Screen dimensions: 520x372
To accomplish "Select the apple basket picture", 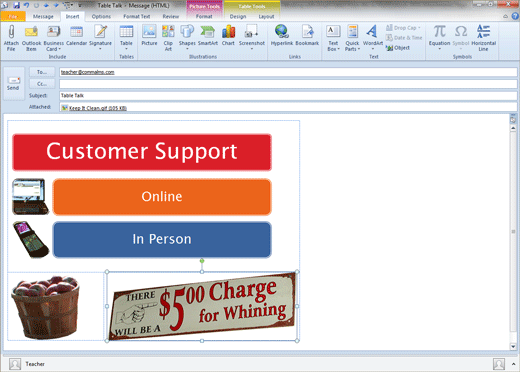I will coord(46,307).
